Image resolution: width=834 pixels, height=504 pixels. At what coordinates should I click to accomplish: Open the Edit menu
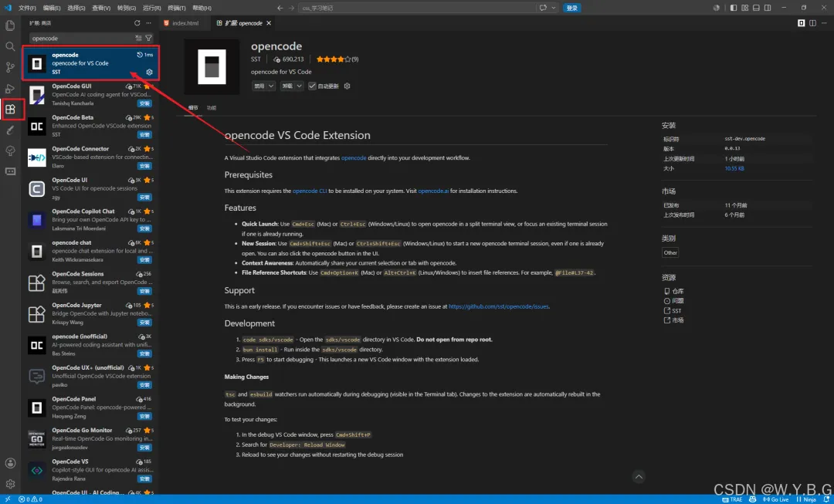(x=52, y=8)
